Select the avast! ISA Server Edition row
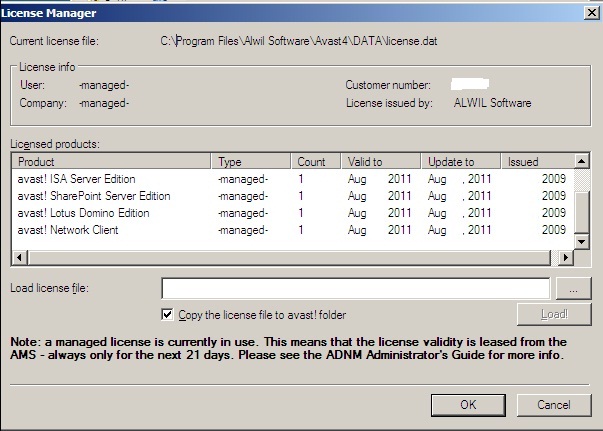 click(292, 179)
